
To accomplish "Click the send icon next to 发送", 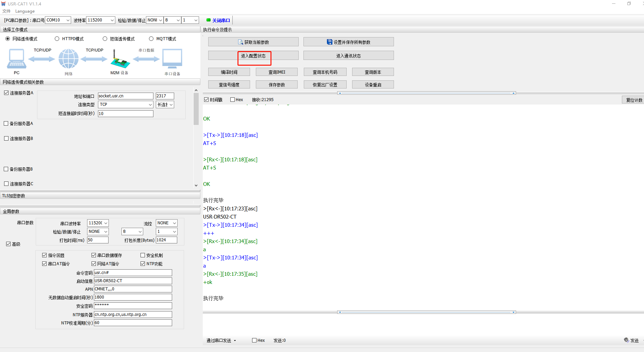I will (626, 340).
